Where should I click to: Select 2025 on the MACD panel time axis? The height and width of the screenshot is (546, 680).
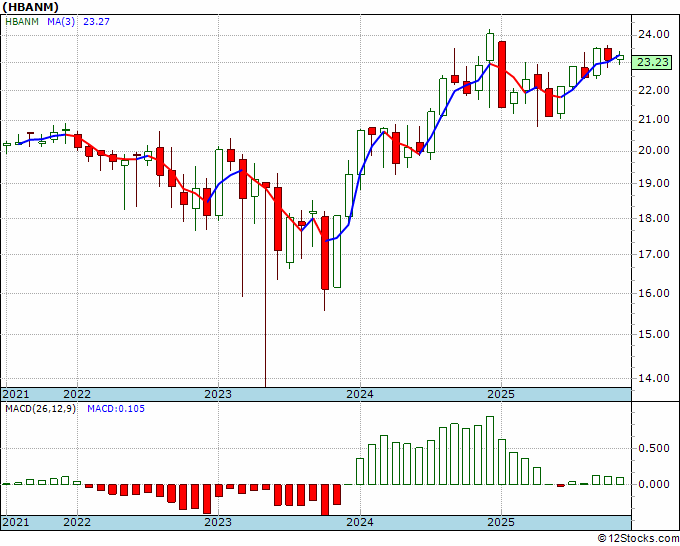(501, 522)
